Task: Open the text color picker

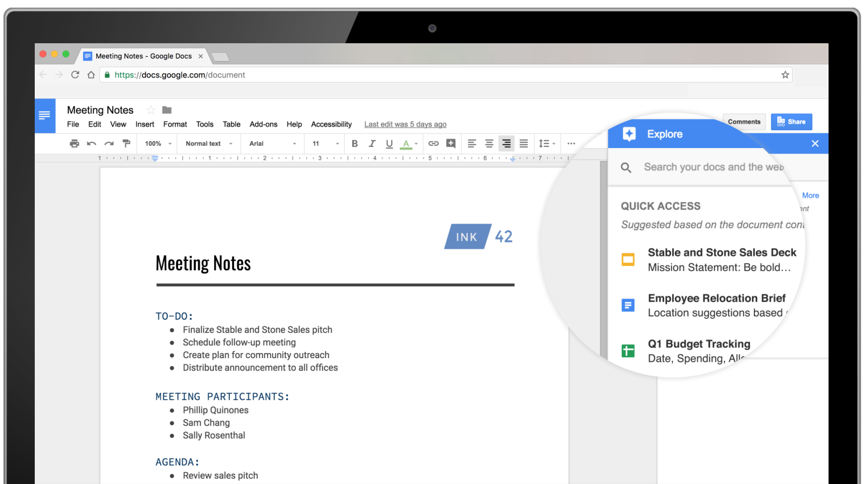Action: point(408,144)
